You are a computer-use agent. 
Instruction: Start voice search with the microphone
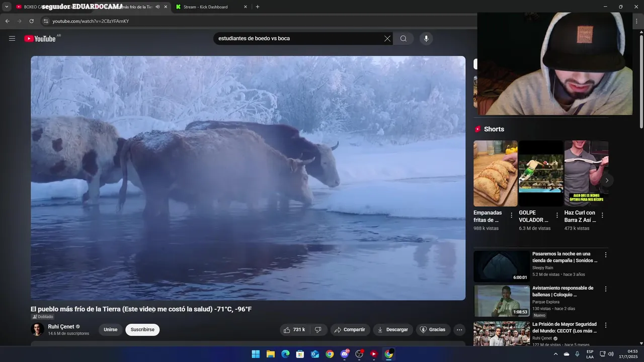(426, 39)
